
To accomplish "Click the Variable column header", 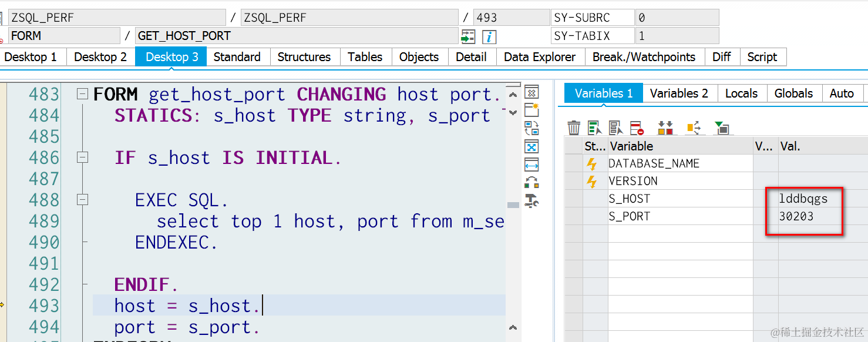I will click(x=680, y=146).
